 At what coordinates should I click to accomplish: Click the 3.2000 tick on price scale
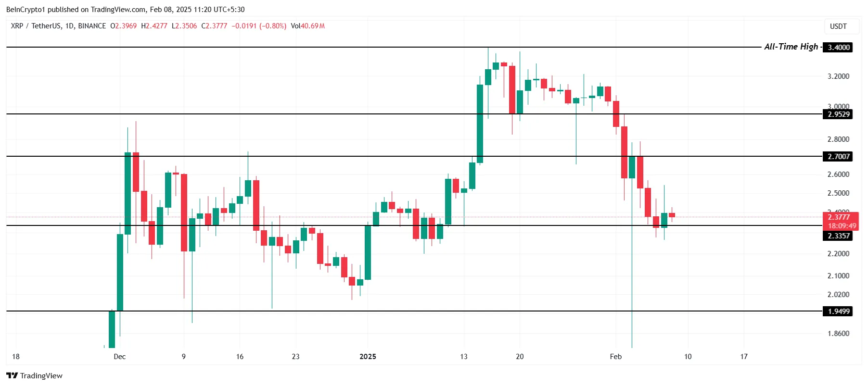(x=838, y=76)
